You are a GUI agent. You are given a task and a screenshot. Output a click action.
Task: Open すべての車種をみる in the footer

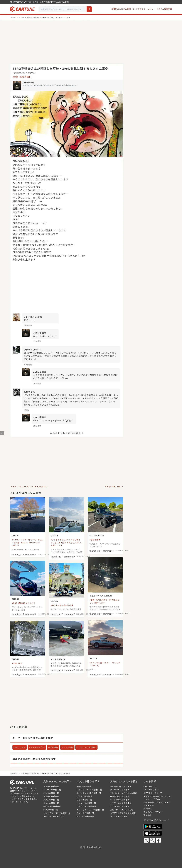coord(85,816)
